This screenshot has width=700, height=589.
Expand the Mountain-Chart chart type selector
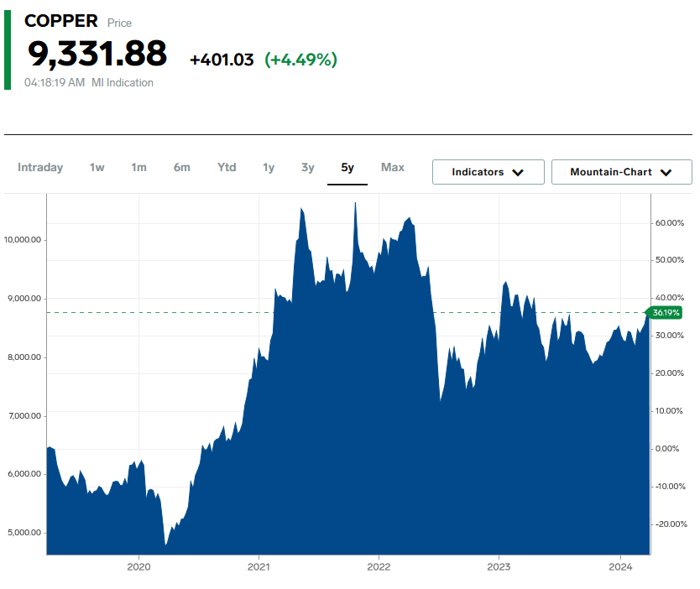tap(621, 172)
